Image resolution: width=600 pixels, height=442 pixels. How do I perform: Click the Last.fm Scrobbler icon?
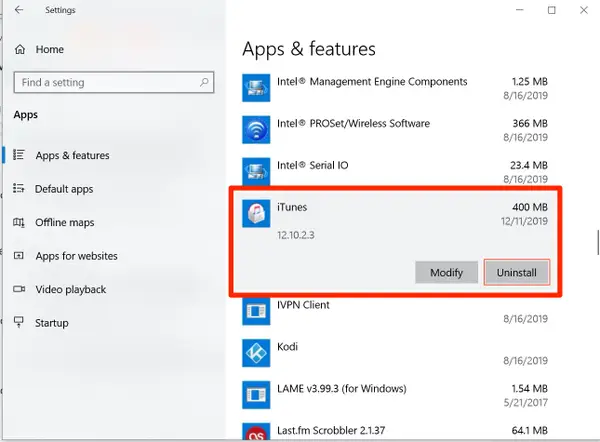[256, 432]
